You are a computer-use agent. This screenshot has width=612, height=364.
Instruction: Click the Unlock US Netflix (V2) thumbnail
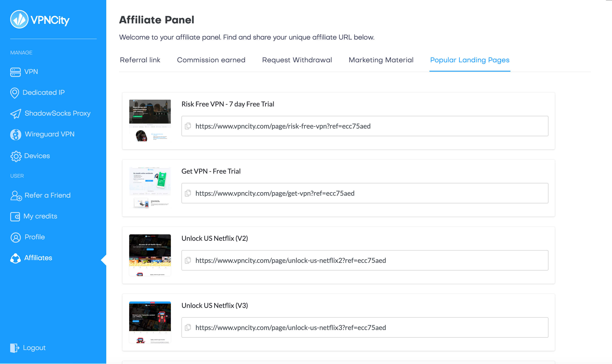coord(150,255)
